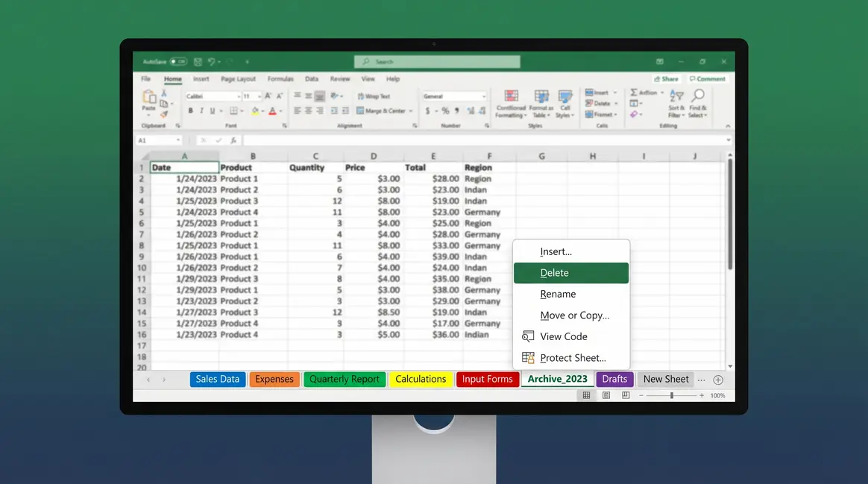Viewport: 868px width, 484px height.
Task: Click the add new sheet plus icon
Action: [x=718, y=380]
